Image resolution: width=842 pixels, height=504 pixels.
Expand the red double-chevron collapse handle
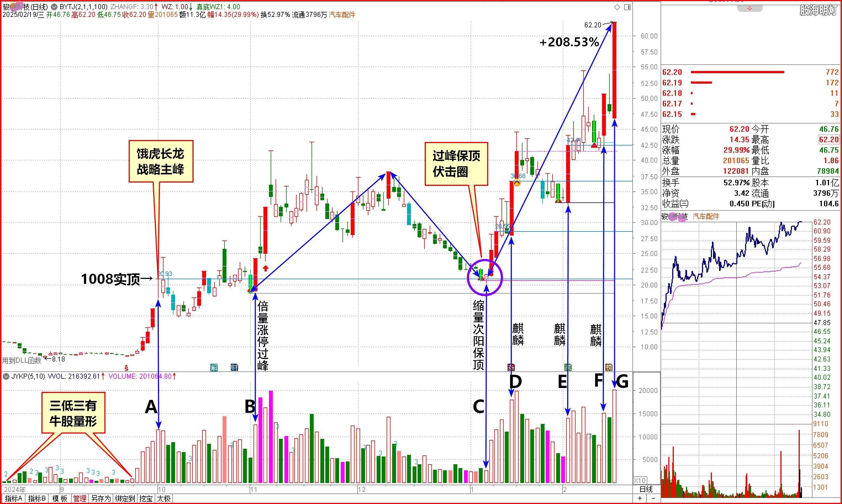pyautogui.click(x=750, y=8)
